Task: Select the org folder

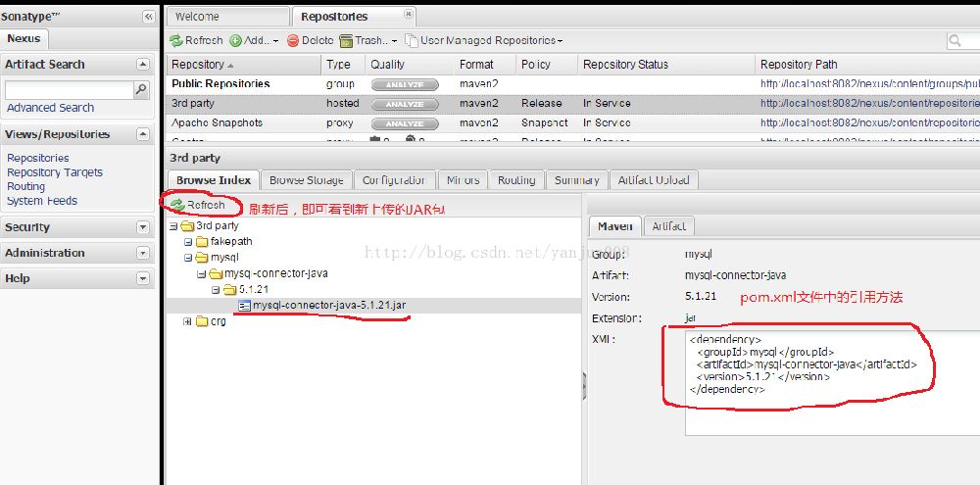Action: click(x=212, y=321)
